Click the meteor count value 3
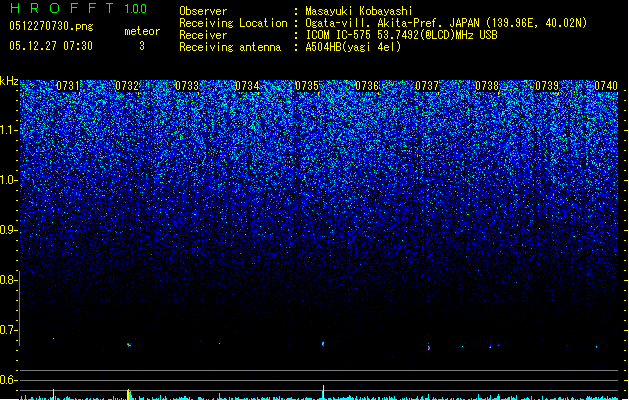 click(x=142, y=46)
